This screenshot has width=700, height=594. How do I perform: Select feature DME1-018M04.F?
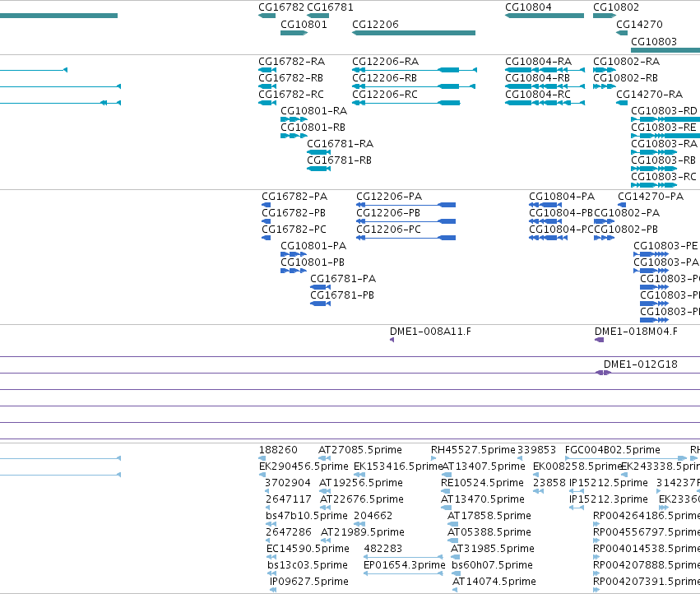pos(636,332)
